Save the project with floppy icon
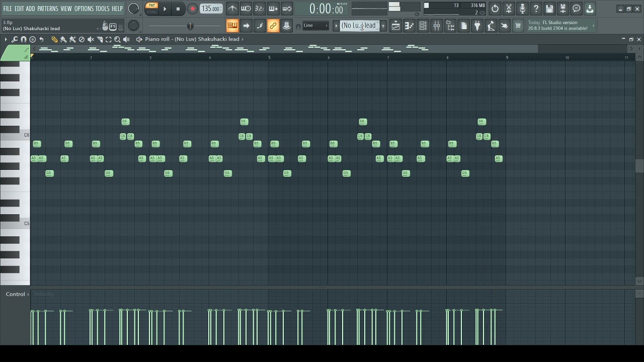The width and height of the screenshot is (644, 362). (x=549, y=9)
